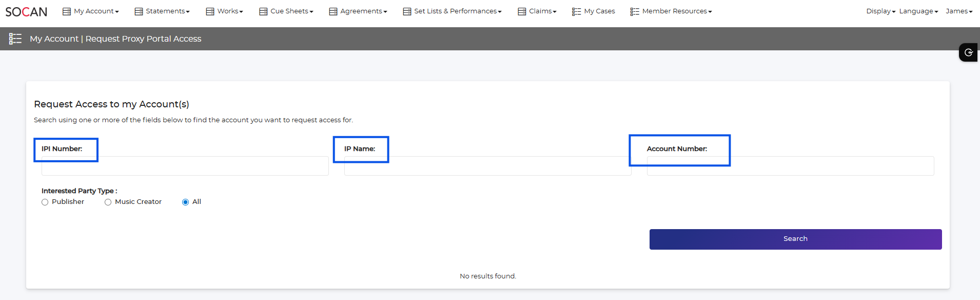Click the icon beside Works menu
This screenshot has width=980, height=300.
210,11
